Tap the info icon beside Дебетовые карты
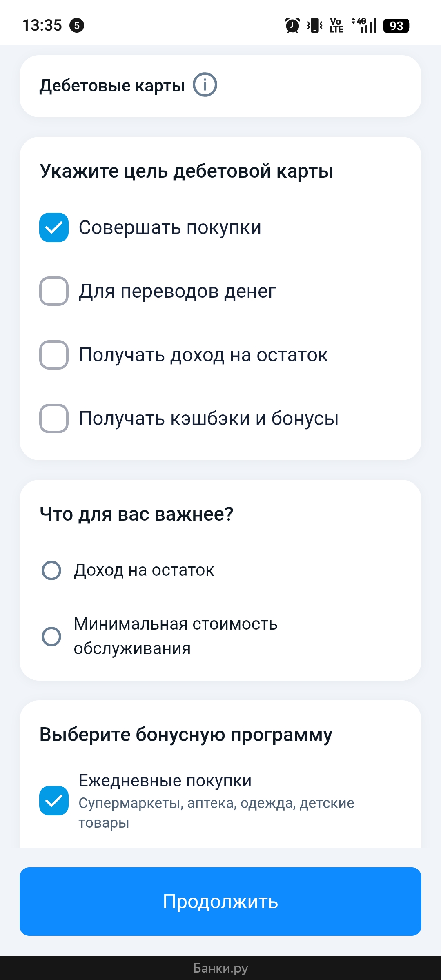The height and width of the screenshot is (980, 441). tap(205, 85)
